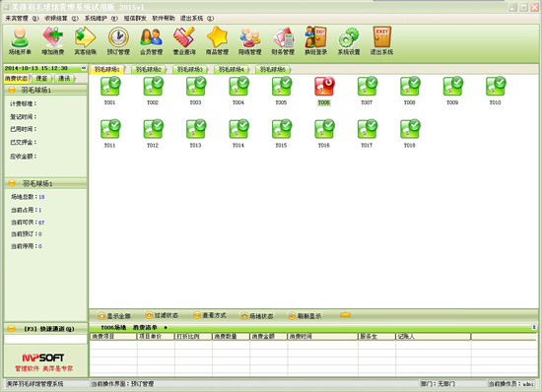The width and height of the screenshot is (542, 392).
Task: Click the 增加消费 add consumption icon
Action: (x=53, y=41)
